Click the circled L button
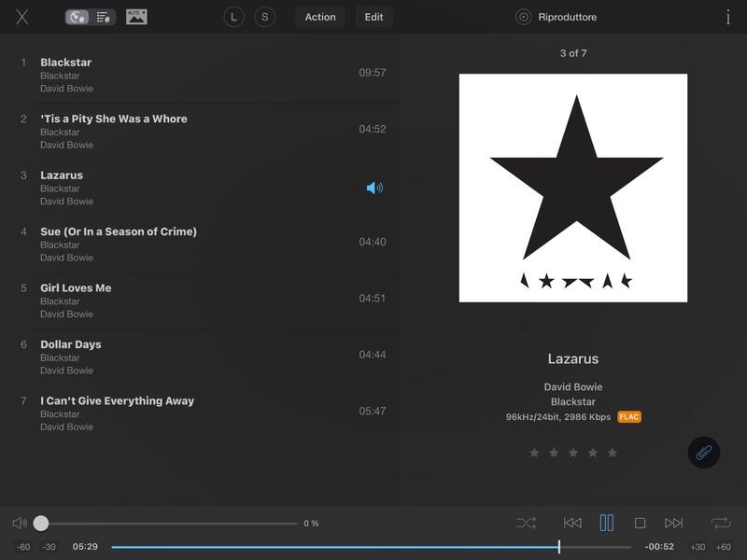Viewport: 747px width, 560px height. (233, 17)
